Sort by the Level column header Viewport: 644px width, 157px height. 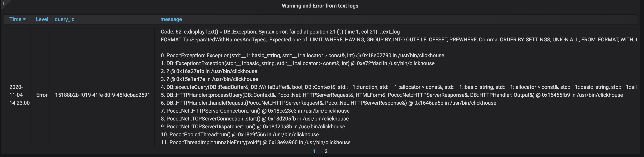42,19
